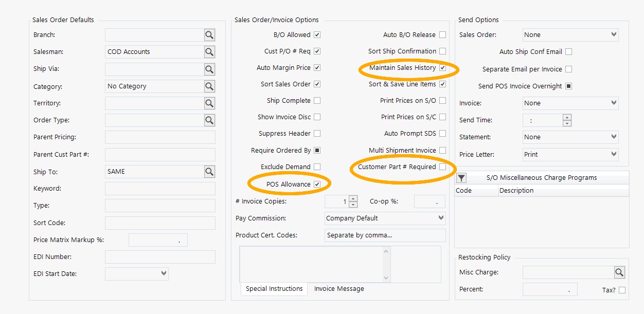Open the Order Type lookup search

tap(209, 120)
